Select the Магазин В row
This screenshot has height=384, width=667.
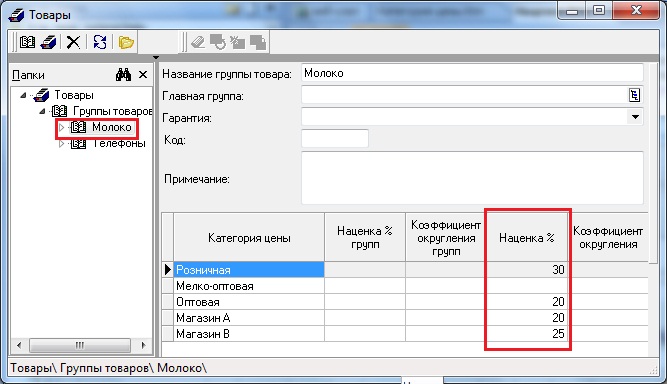(249, 334)
